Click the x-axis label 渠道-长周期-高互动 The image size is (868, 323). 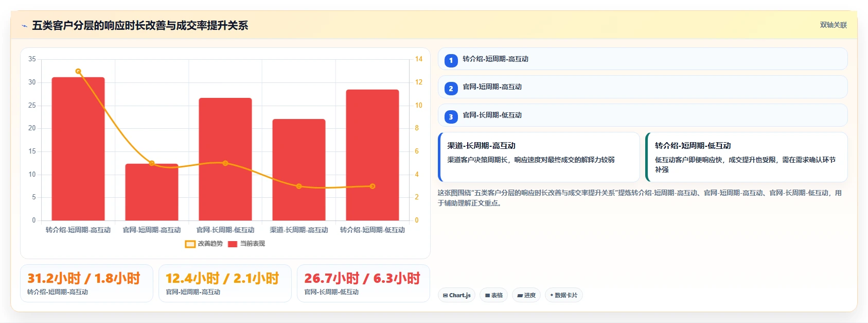click(299, 230)
